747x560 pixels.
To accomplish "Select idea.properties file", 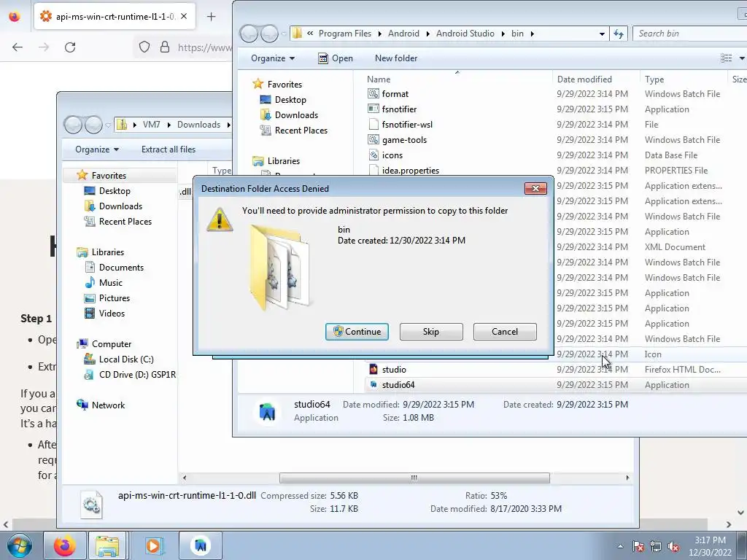I will tap(411, 170).
